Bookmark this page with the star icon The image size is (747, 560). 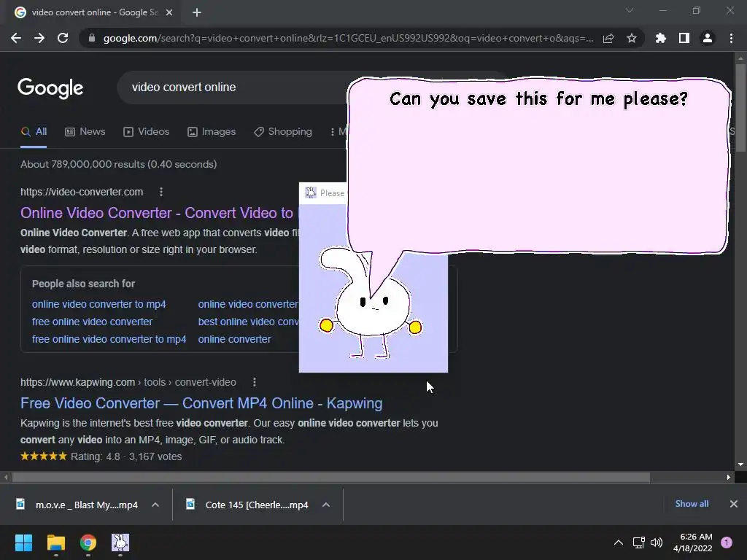(632, 38)
